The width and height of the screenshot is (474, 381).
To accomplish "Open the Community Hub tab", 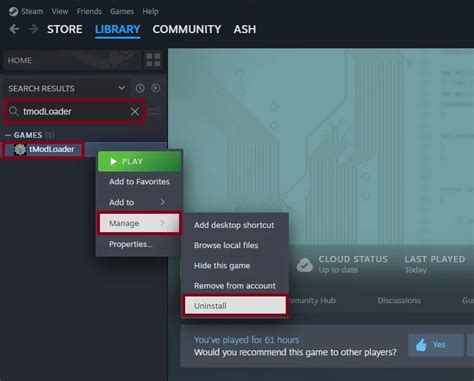I will [x=312, y=301].
